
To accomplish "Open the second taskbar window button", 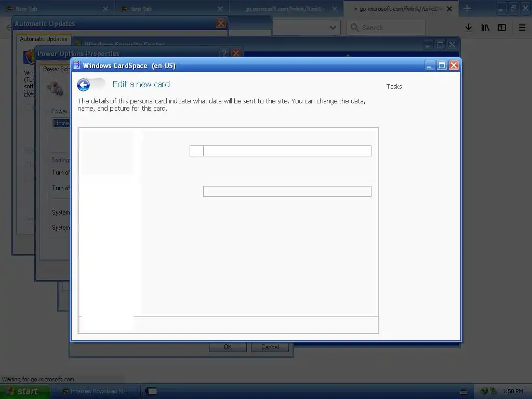I will pyautogui.click(x=151, y=392).
